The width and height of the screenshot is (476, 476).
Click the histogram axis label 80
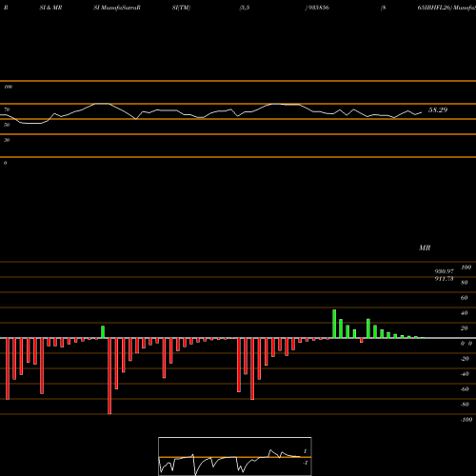(465, 283)
